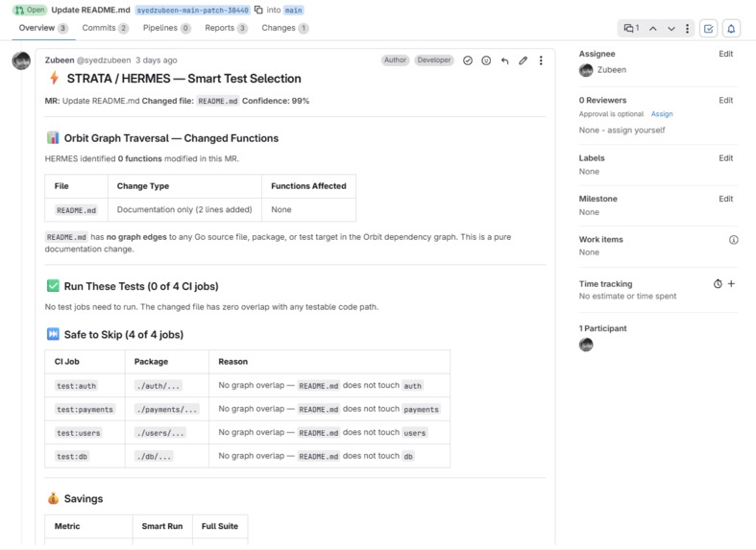Click 'Documentation only (2 lines added)' cell
This screenshot has height=550, width=756.
coord(184,209)
